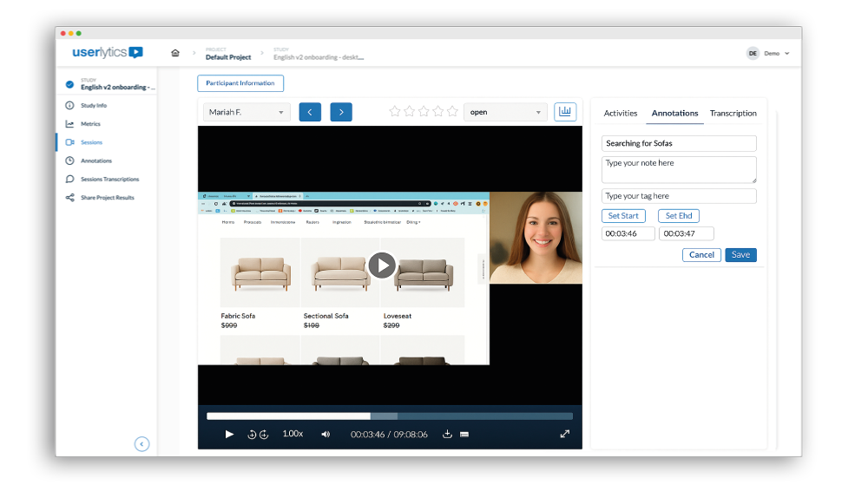Expand video to fullscreen
The width and height of the screenshot is (868, 485).
point(565,434)
